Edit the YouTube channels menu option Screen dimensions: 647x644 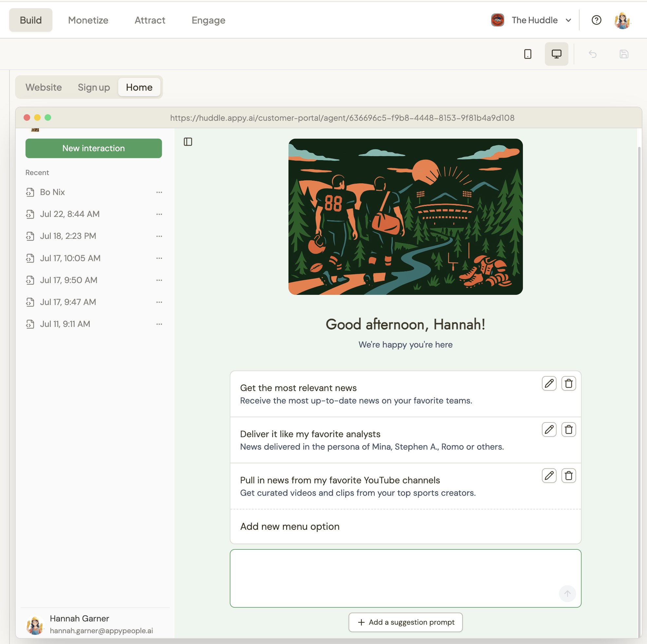click(549, 475)
